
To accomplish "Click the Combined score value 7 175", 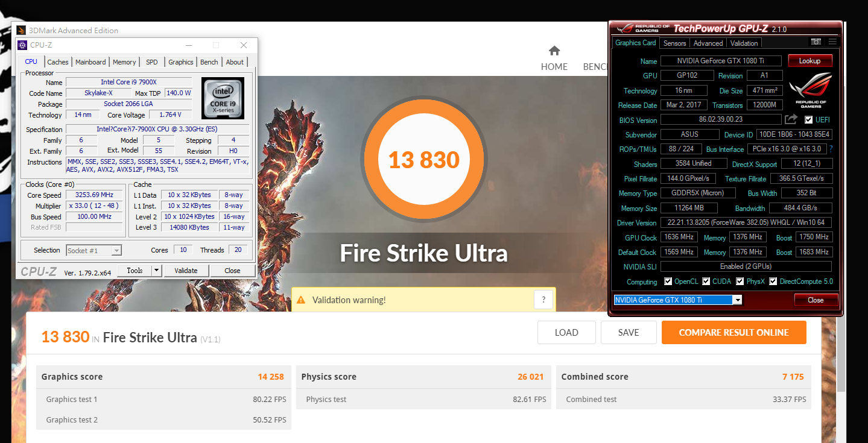I will tap(793, 377).
